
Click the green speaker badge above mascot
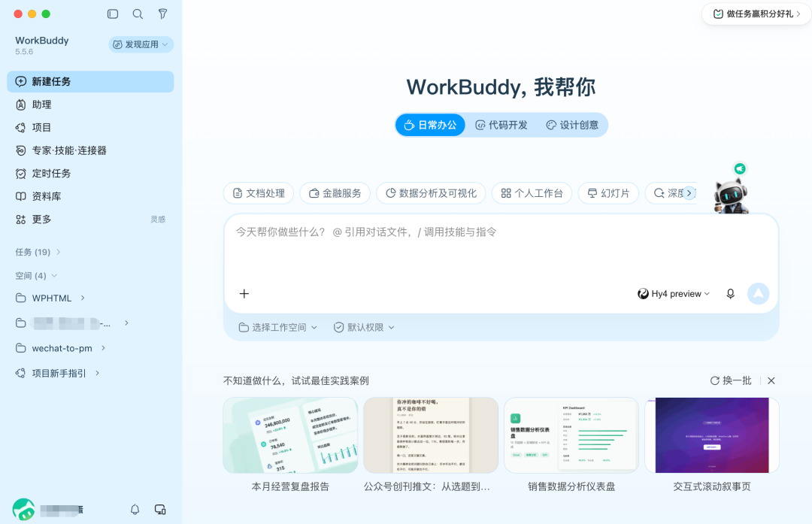point(740,169)
